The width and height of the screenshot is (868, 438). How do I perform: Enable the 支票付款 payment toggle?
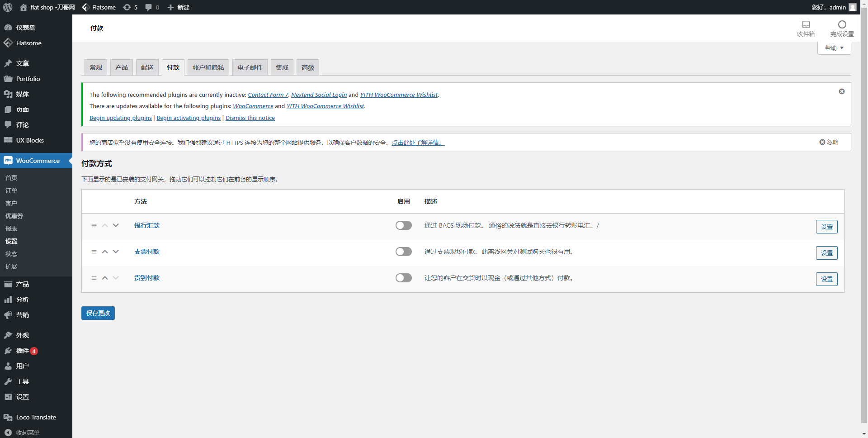403,252
